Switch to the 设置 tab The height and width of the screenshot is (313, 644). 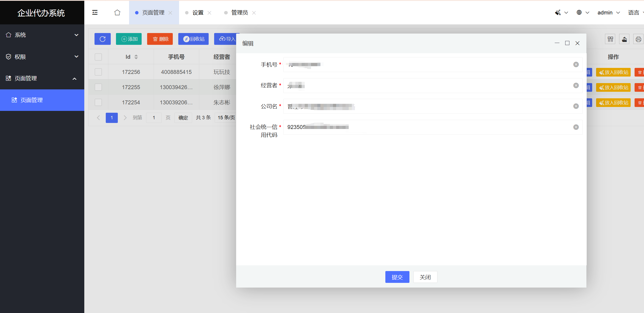198,13
